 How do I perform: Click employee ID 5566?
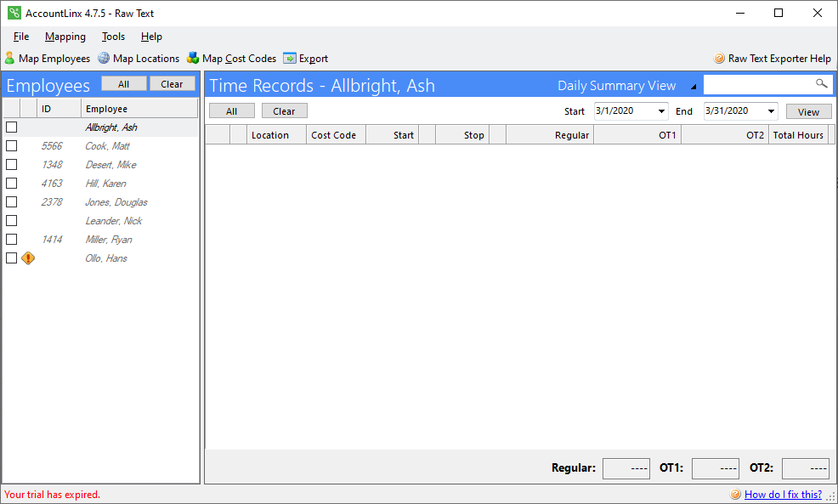[52, 146]
